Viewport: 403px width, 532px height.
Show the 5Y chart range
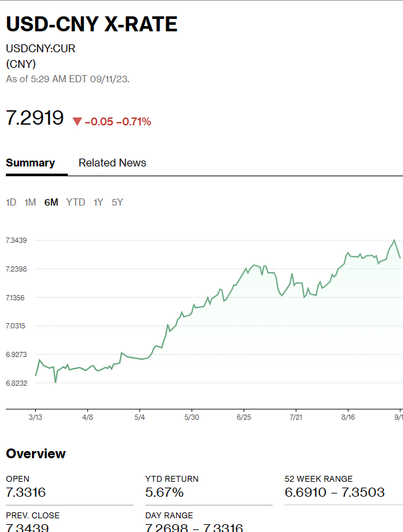[117, 202]
